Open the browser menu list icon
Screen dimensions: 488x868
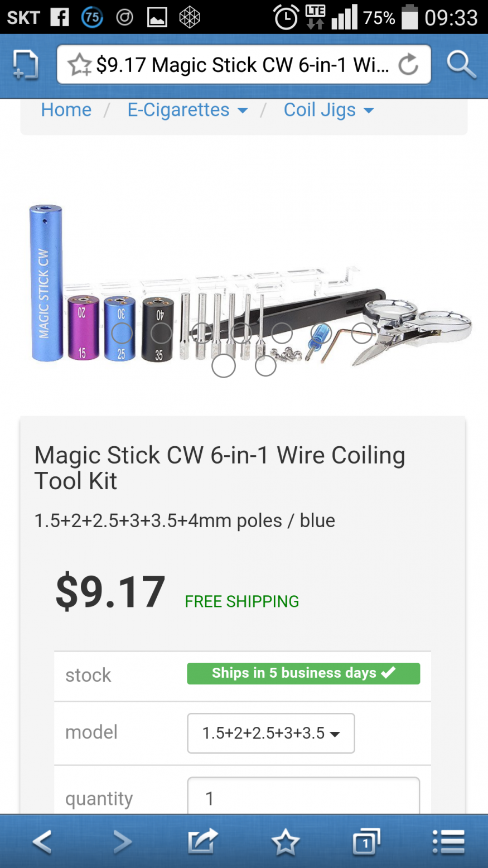[x=448, y=841]
